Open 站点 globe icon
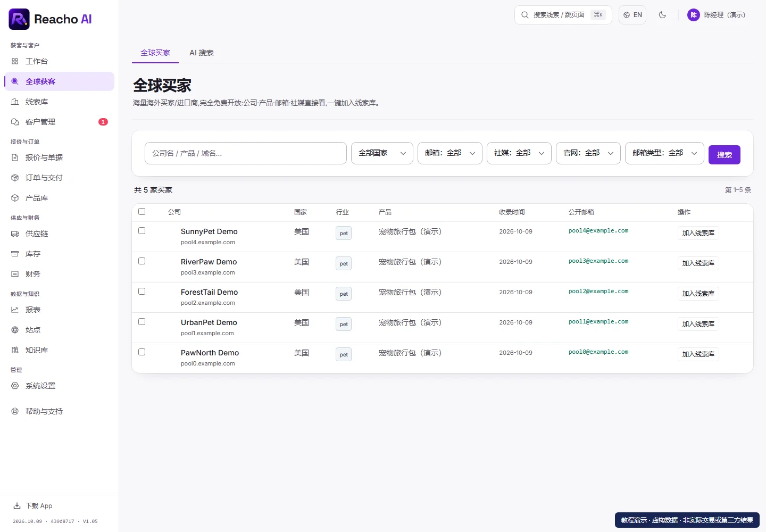766x532 pixels. [15, 330]
